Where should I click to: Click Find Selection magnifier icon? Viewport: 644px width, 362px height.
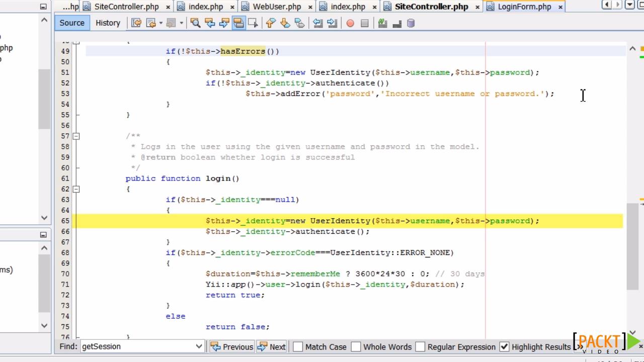point(195,23)
